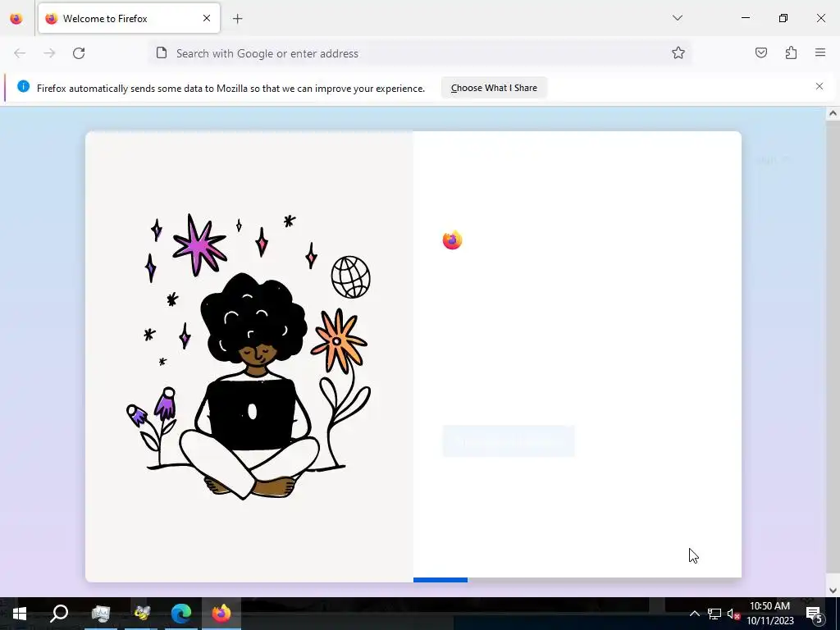Click the blue info icon in notification bar
The image size is (840, 630).
(23, 86)
